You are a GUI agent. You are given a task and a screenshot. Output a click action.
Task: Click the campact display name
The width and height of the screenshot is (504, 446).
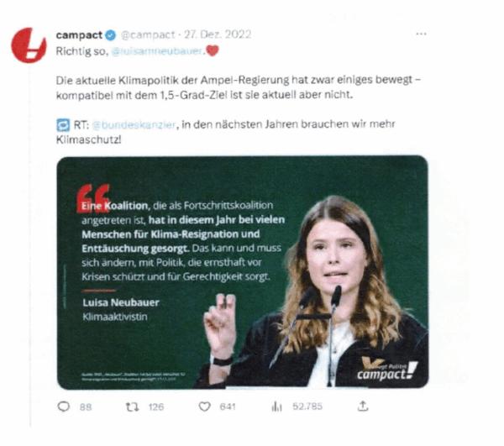79,34
